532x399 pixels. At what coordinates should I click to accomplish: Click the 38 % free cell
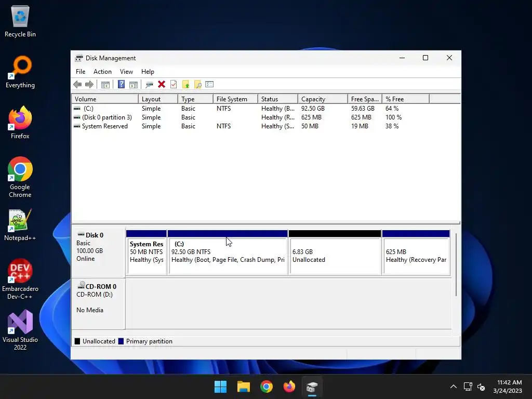[392, 126]
